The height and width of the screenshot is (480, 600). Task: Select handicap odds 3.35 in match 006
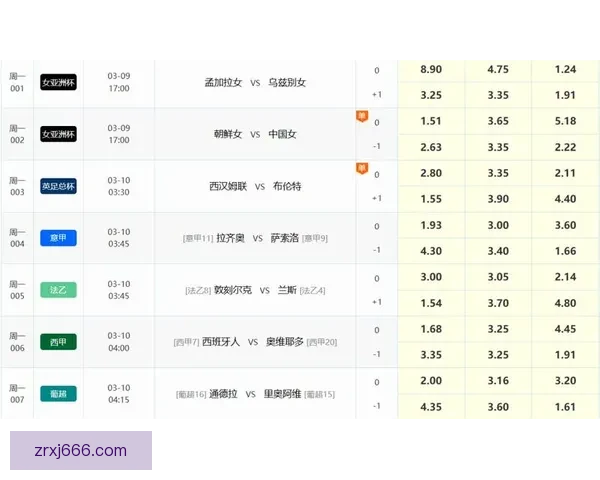[431, 355]
